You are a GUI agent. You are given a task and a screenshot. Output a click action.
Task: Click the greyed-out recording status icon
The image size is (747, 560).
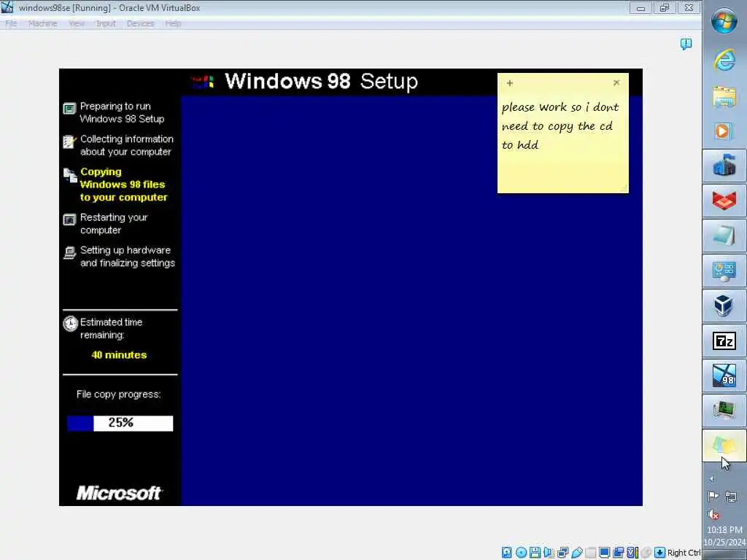point(646,553)
